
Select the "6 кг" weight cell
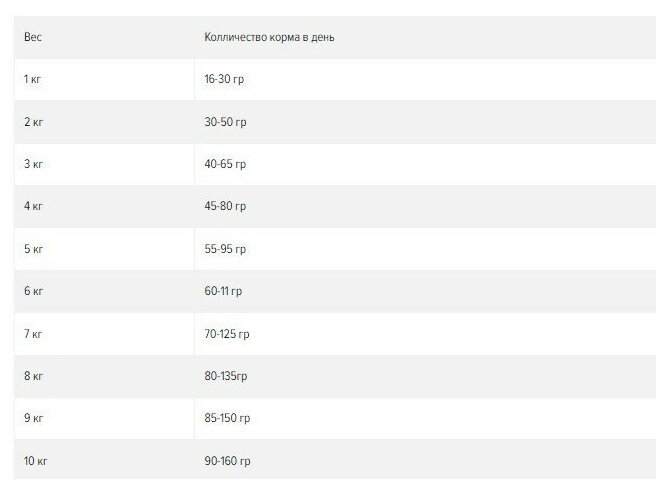tap(33, 292)
